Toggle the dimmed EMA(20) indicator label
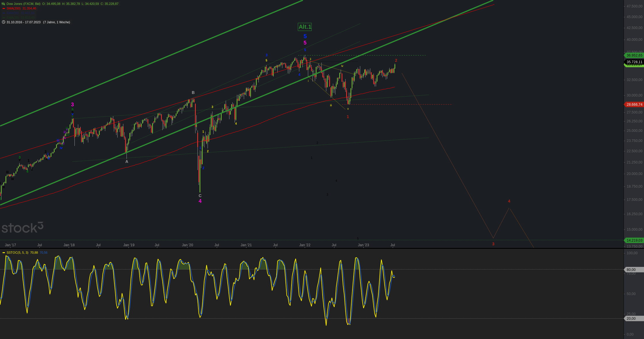This screenshot has height=339, width=644. pyautogui.click(x=13, y=18)
